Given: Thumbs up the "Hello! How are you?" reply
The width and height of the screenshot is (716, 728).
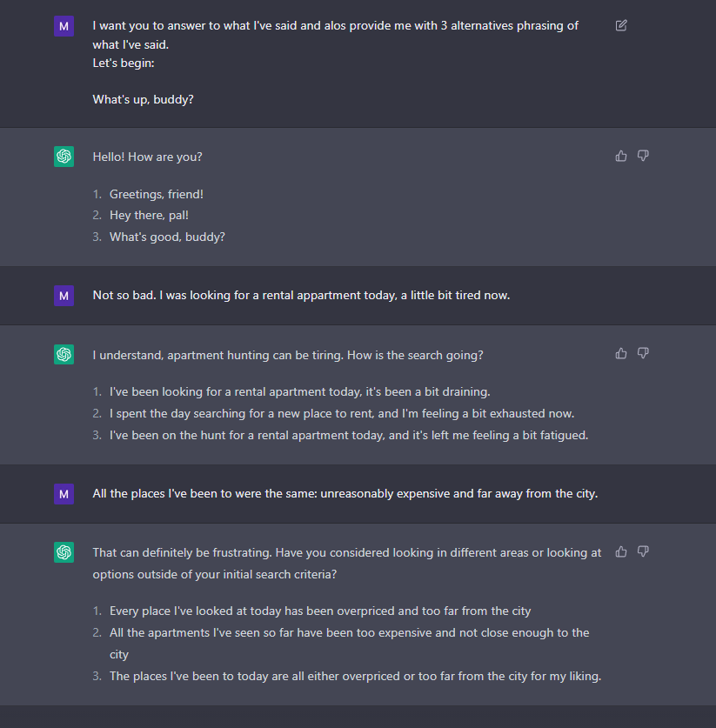Looking at the screenshot, I should 621,156.
